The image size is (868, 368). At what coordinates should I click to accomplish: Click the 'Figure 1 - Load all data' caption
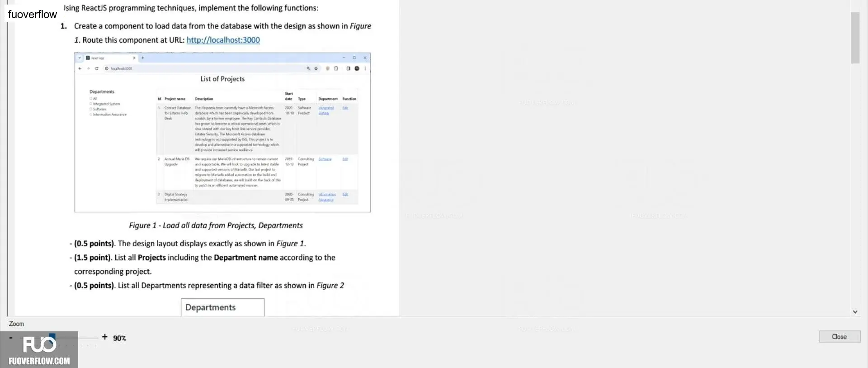click(216, 225)
